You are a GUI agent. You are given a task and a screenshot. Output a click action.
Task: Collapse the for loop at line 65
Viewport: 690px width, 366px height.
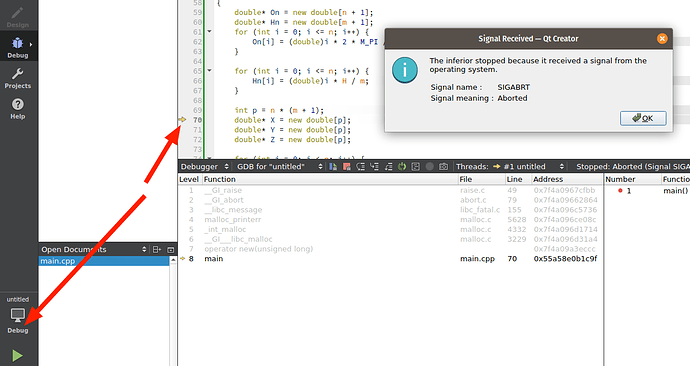click(209, 70)
